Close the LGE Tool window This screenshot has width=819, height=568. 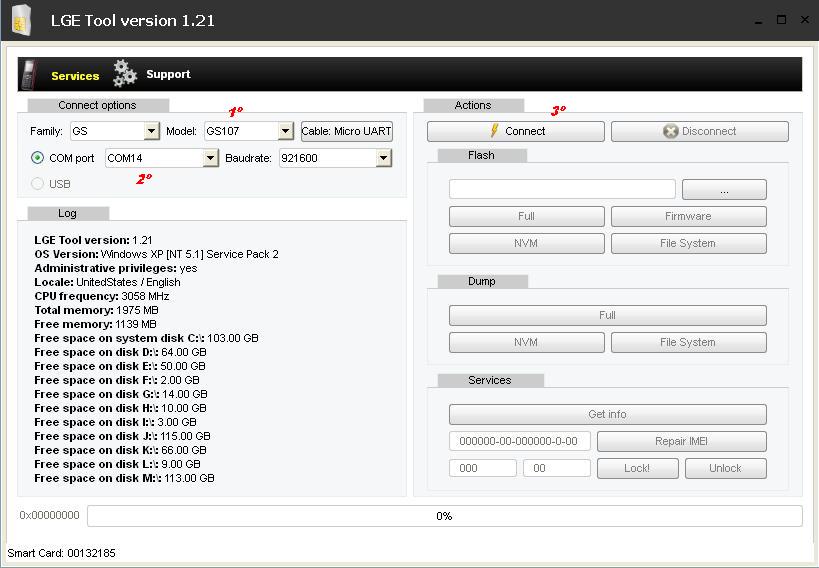(x=805, y=20)
